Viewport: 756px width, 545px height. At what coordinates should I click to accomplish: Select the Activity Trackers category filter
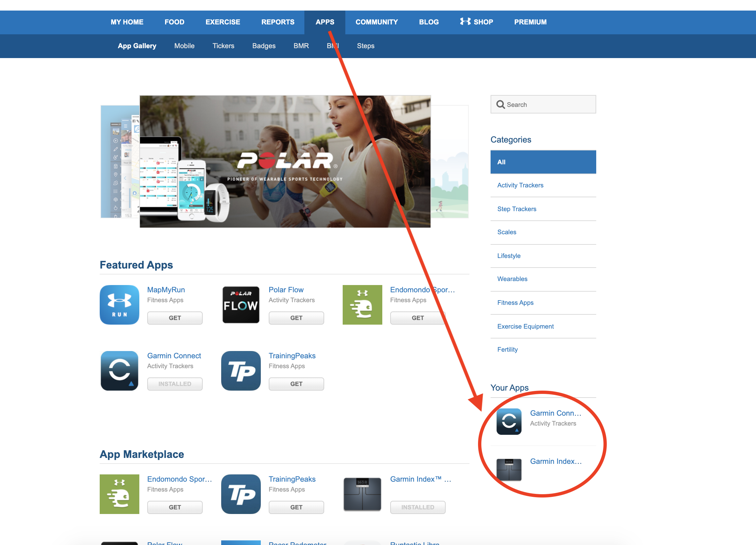click(519, 185)
